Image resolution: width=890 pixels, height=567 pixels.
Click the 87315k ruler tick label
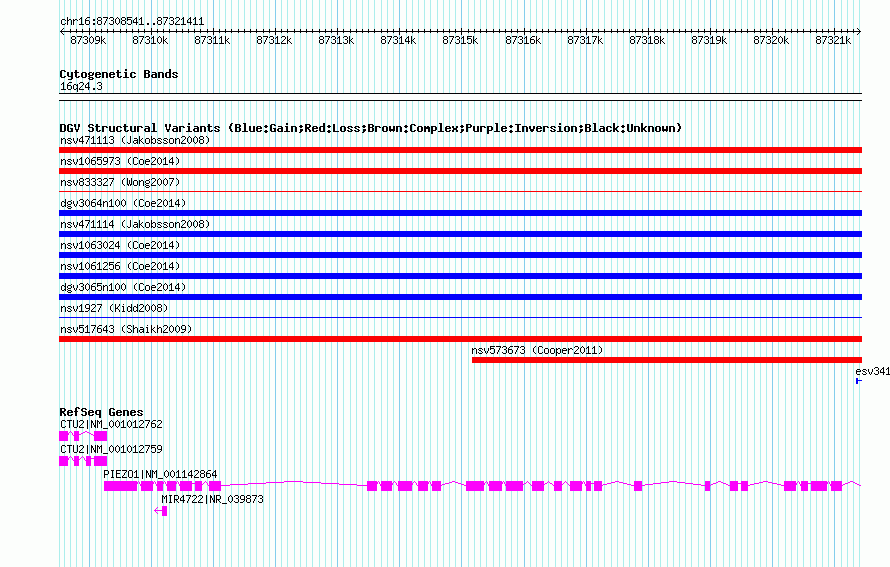[x=460, y=40]
